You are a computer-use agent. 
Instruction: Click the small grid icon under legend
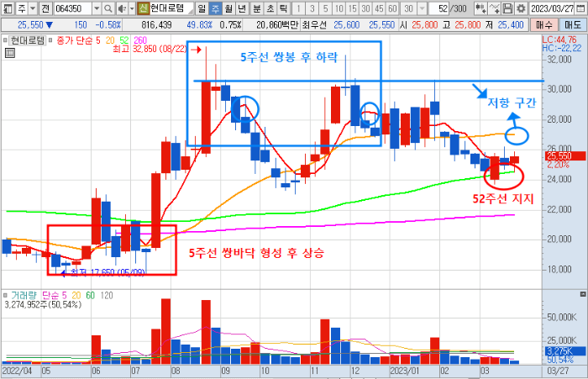10,53
